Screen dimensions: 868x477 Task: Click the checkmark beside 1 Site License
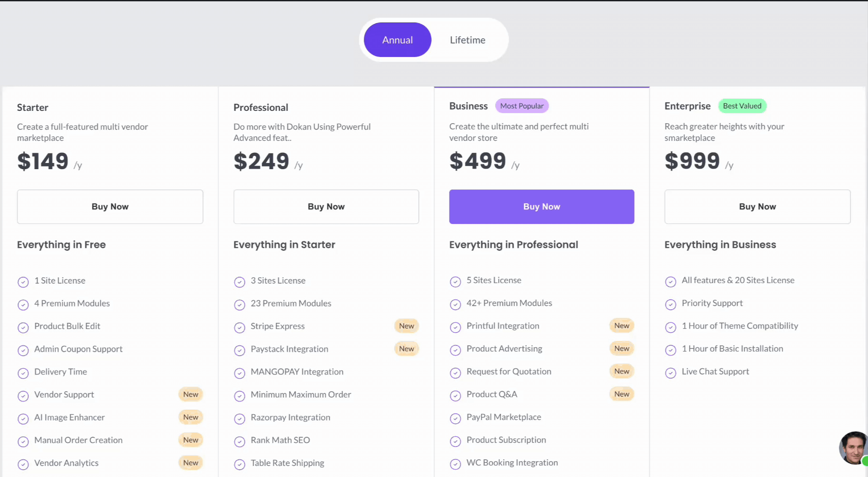tap(23, 282)
